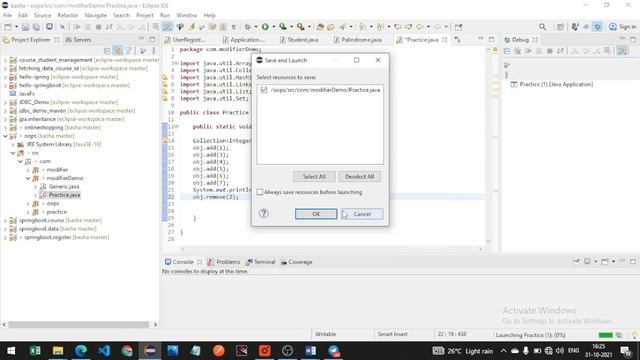The image size is (640, 360).
Task: Click the pin console icon
Action: (576, 262)
